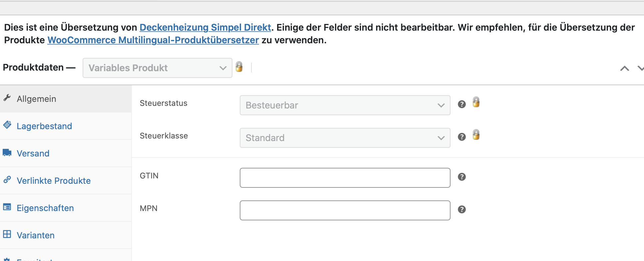This screenshot has height=261, width=644.
Task: Switch to the Versand tab
Action: click(33, 153)
